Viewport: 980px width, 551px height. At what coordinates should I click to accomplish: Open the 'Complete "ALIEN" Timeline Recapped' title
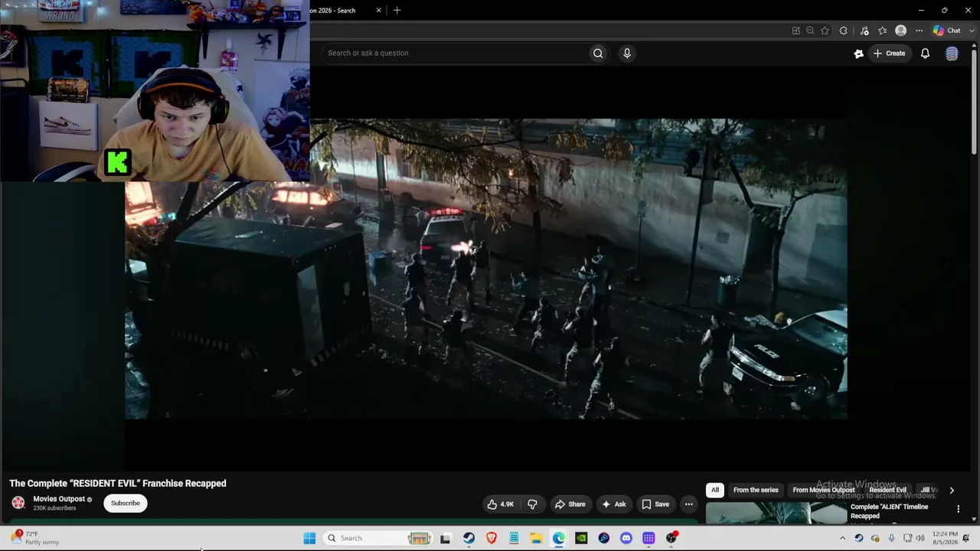pos(890,511)
